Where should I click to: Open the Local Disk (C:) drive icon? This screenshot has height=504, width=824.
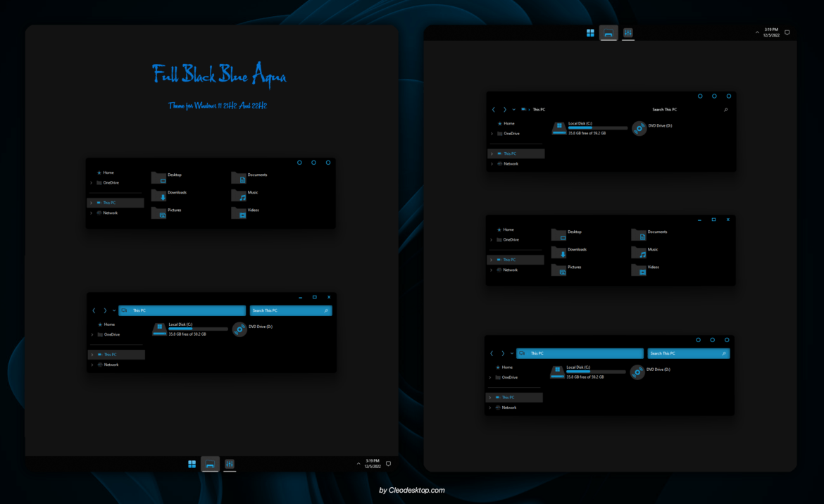[159, 329]
